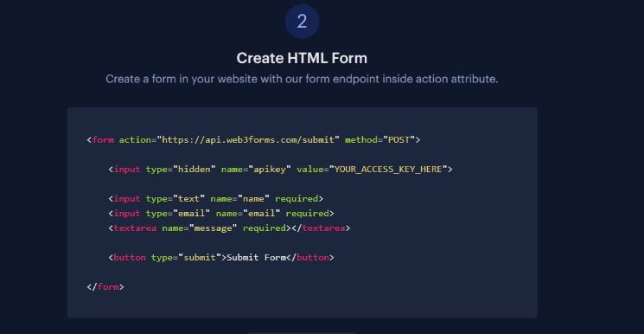Click the type="email" attribute
The width and height of the screenshot is (644, 334).
178,214
